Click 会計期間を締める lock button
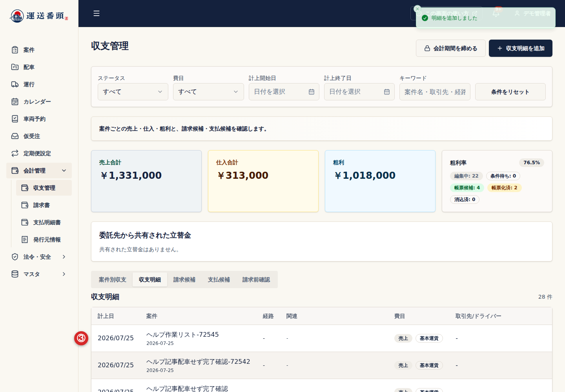The width and height of the screenshot is (565, 392). point(450,48)
